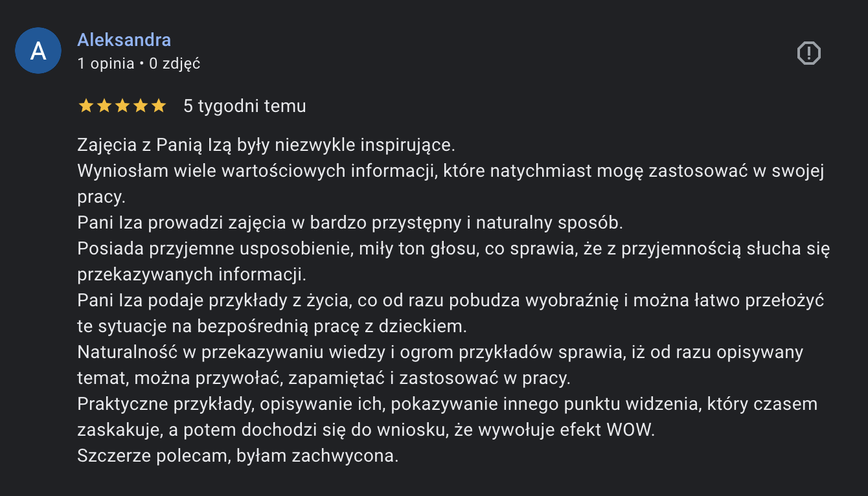Click the line starting 'Wyniosłam wiele wartościowych'

point(451,171)
